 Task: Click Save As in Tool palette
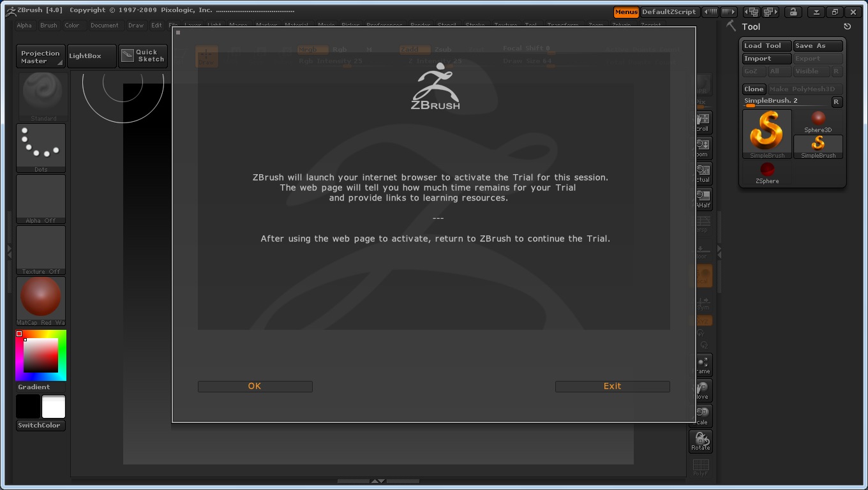[818, 46]
